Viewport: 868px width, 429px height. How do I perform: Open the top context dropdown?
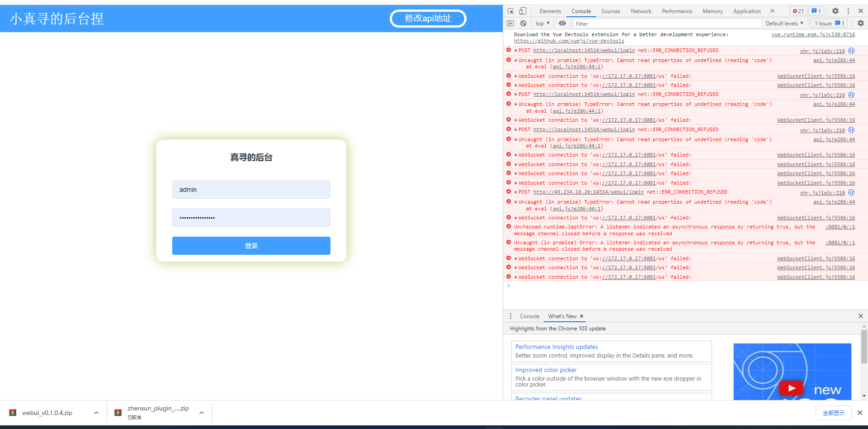tap(542, 24)
